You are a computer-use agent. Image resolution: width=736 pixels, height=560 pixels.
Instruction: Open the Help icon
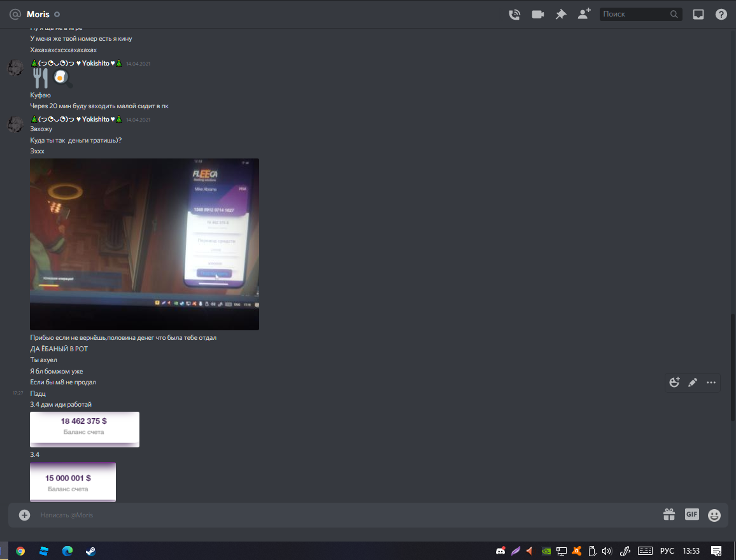[721, 14]
